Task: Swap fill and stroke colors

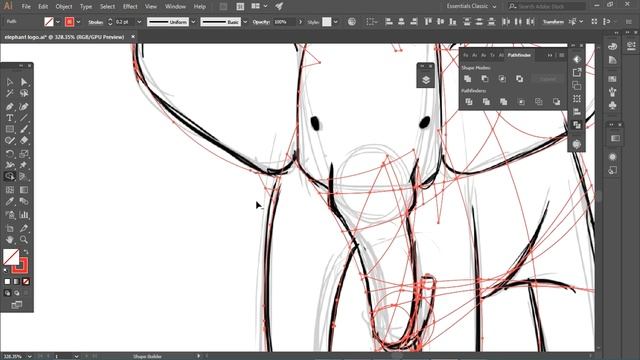Action: 25,252
